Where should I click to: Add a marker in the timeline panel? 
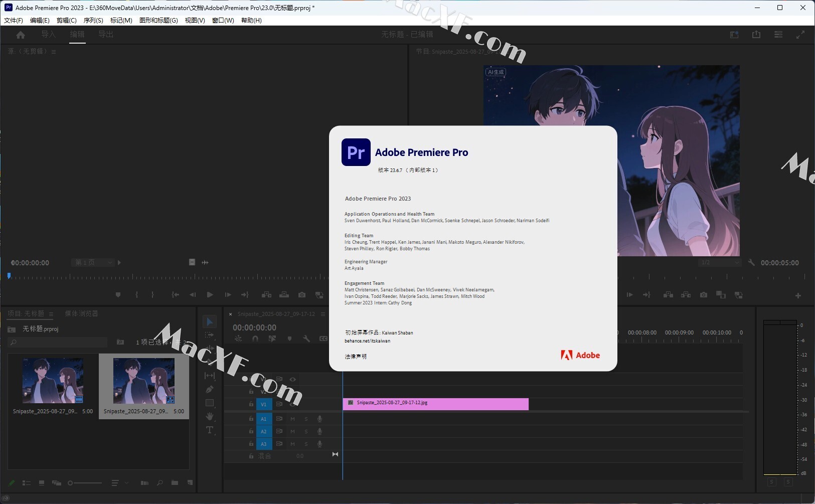pos(289,339)
